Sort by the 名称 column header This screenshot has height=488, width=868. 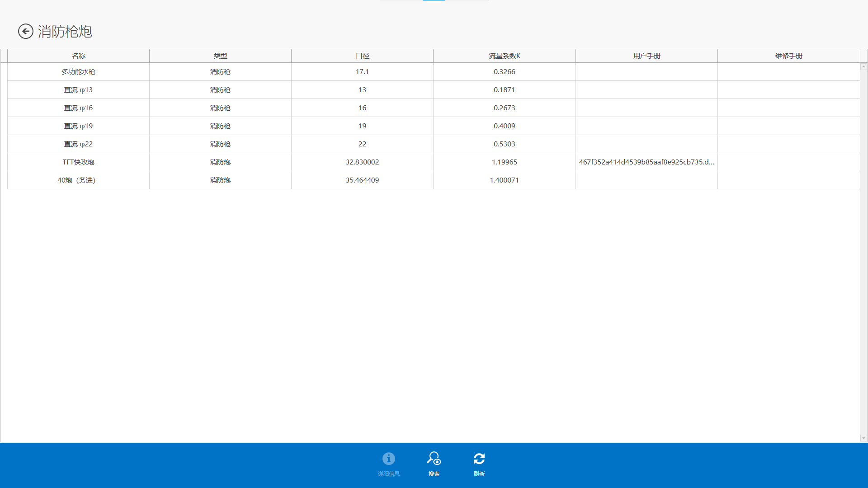79,56
